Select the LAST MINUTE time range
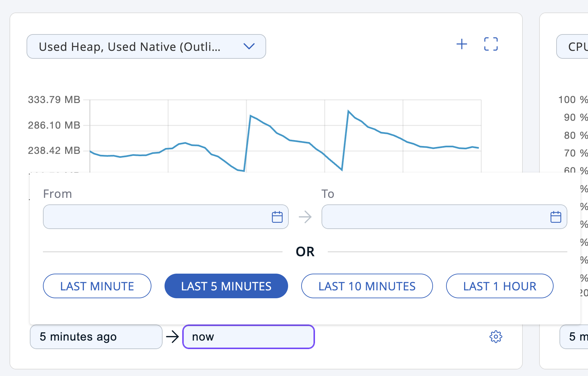This screenshot has height=376, width=588. click(x=97, y=286)
